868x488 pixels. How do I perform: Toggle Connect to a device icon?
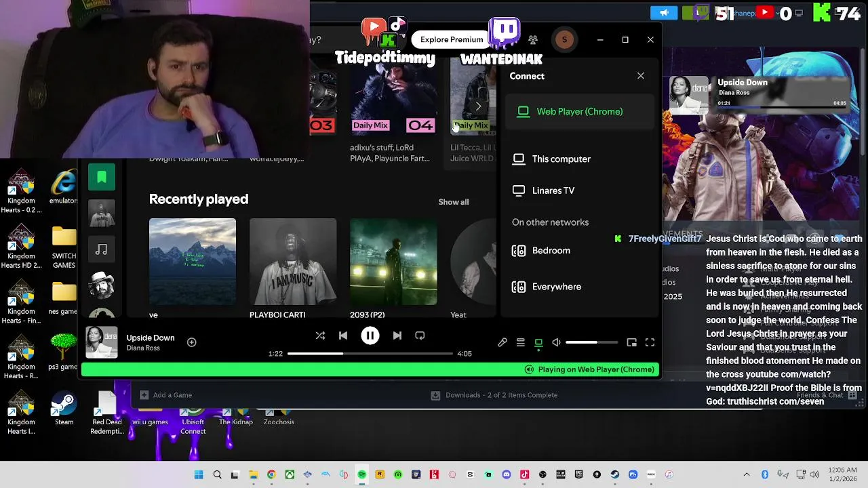[x=538, y=343]
